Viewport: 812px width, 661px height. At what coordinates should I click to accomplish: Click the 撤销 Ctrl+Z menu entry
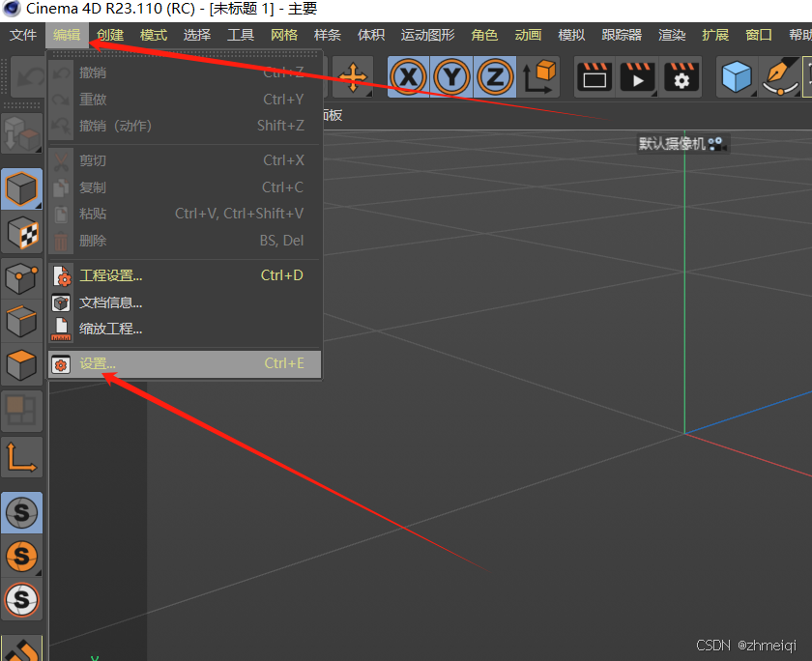coord(185,73)
